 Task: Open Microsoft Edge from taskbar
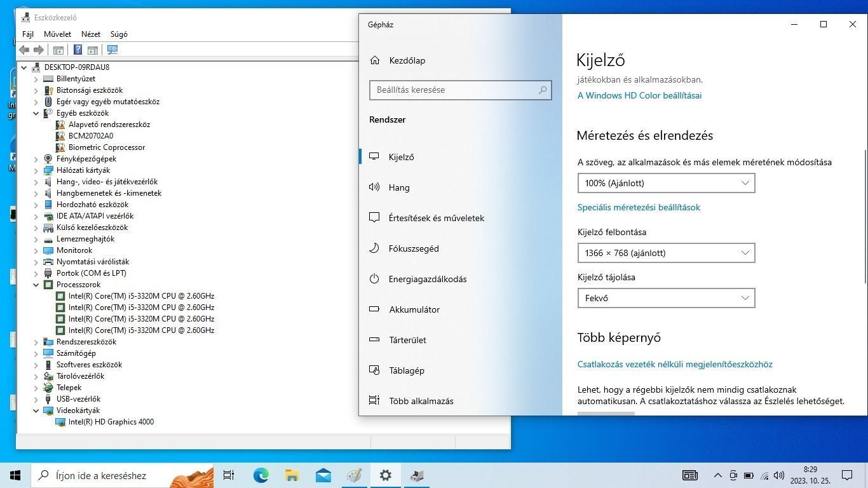261,475
